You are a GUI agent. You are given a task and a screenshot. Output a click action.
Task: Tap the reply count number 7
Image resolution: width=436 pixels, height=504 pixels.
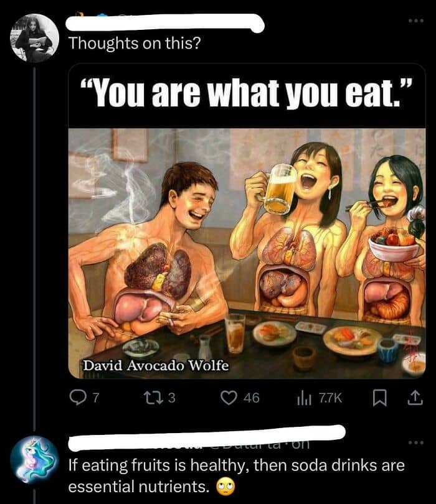pos(95,398)
